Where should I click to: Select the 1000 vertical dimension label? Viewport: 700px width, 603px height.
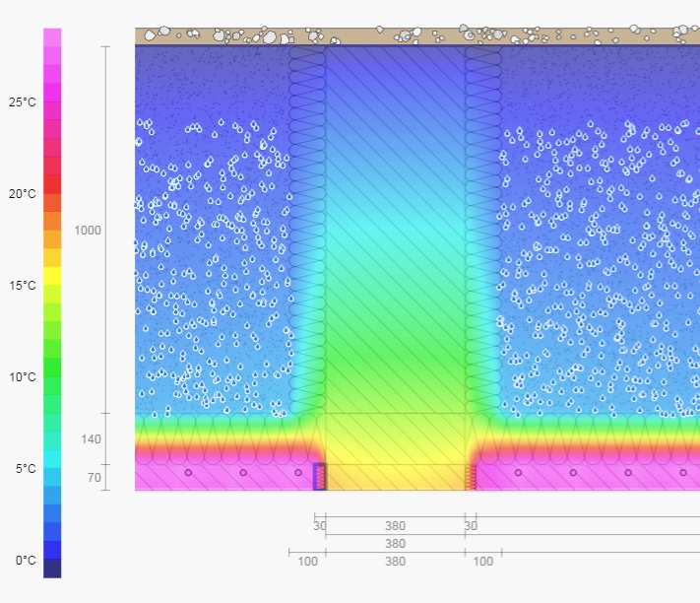87,231
